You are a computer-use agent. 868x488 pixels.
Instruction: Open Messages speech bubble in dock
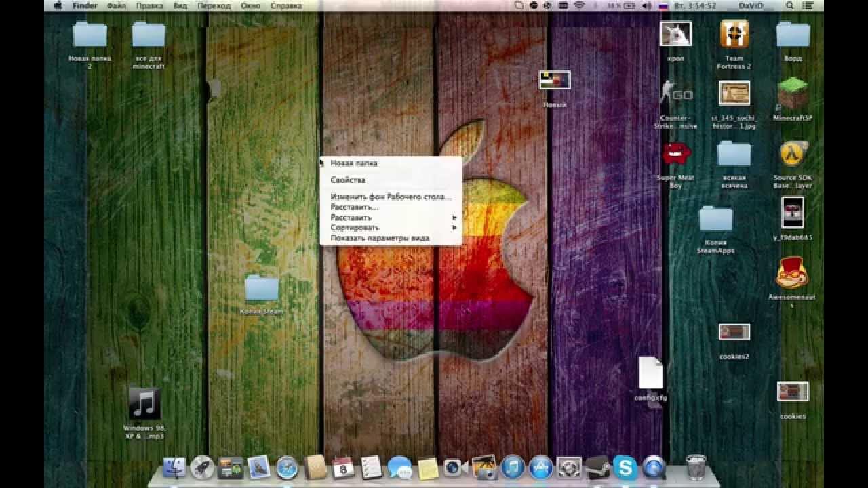(400, 467)
